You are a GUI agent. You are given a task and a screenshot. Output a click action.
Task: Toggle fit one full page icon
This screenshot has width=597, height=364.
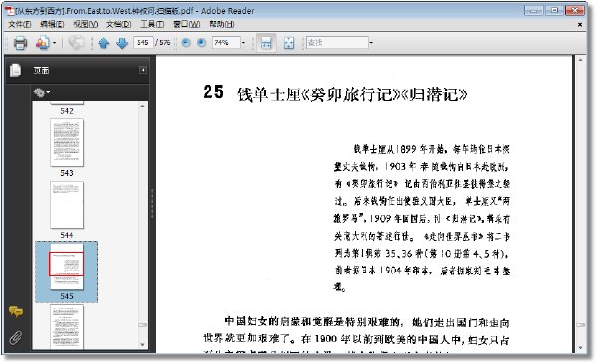coord(289,42)
